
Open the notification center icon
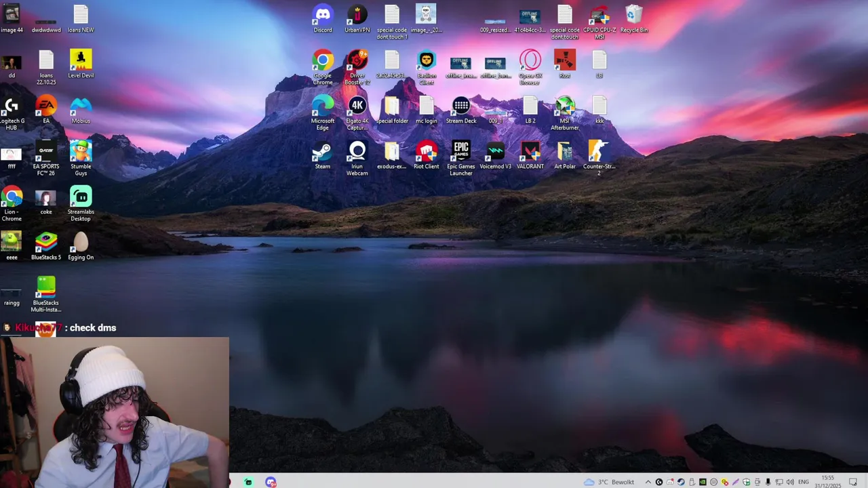853,482
